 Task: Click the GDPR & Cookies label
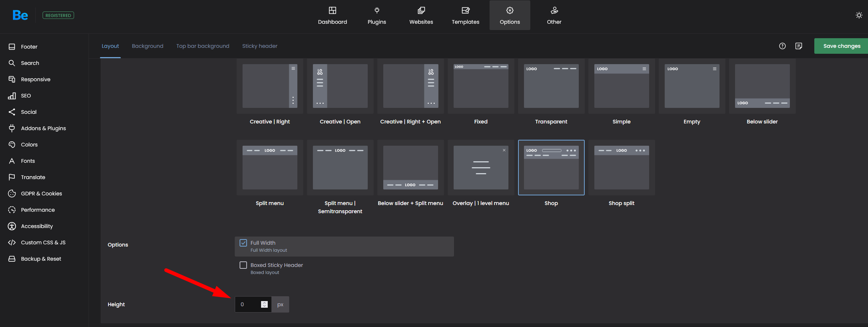41,194
